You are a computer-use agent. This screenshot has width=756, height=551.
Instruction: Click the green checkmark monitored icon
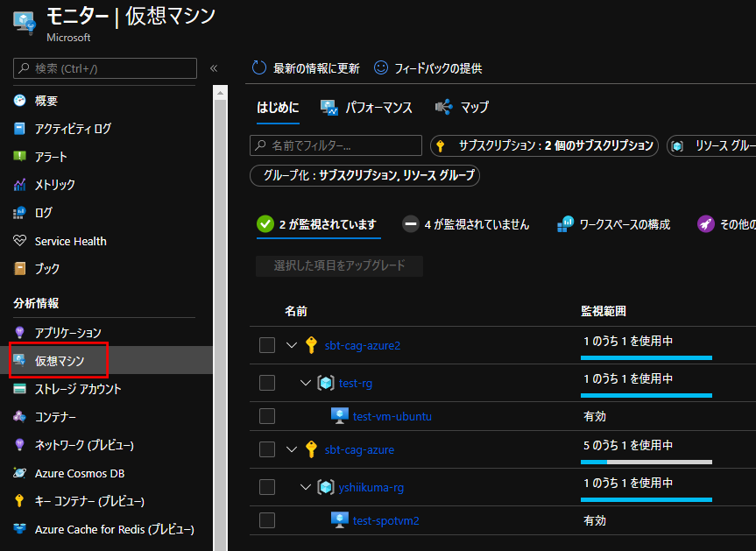265,223
